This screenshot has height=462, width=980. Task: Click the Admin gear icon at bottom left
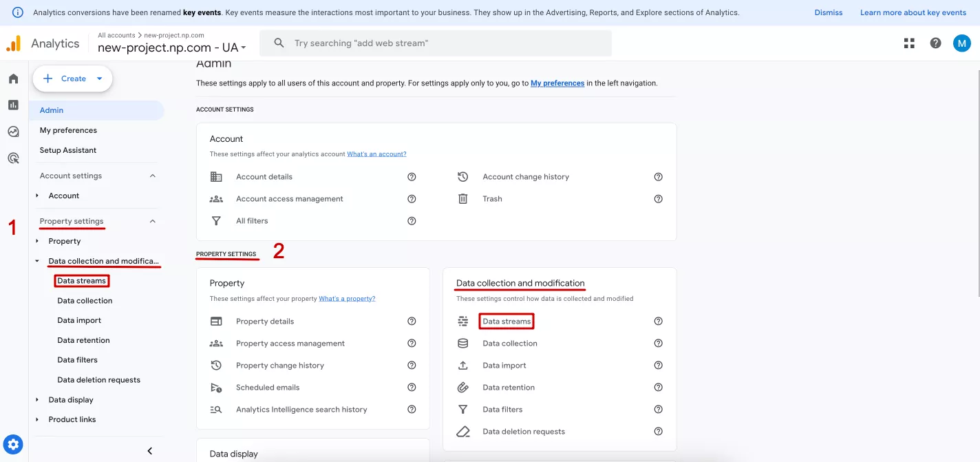pyautogui.click(x=14, y=445)
